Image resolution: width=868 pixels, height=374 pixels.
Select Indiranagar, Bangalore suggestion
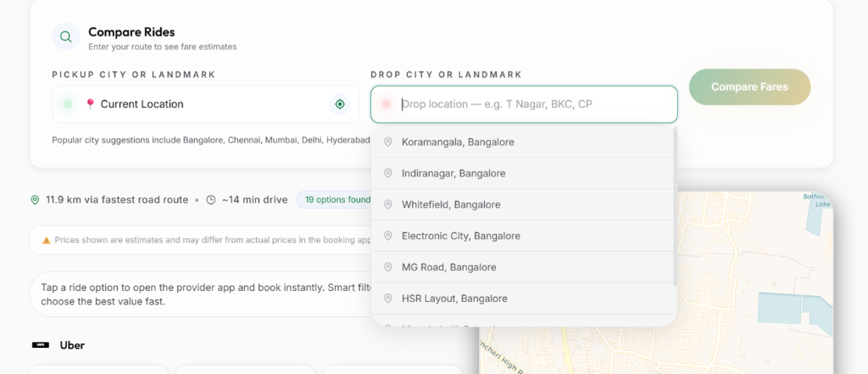click(x=522, y=173)
